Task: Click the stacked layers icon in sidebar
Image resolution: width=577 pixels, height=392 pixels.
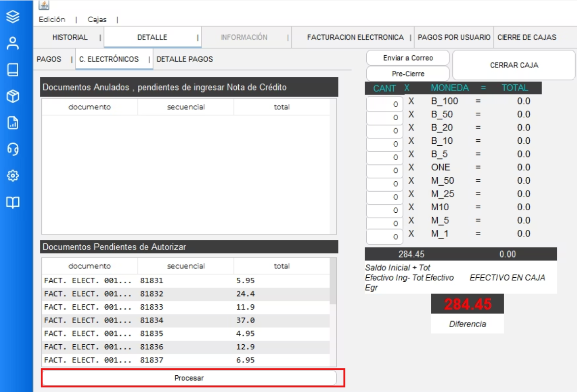Action: (x=13, y=17)
